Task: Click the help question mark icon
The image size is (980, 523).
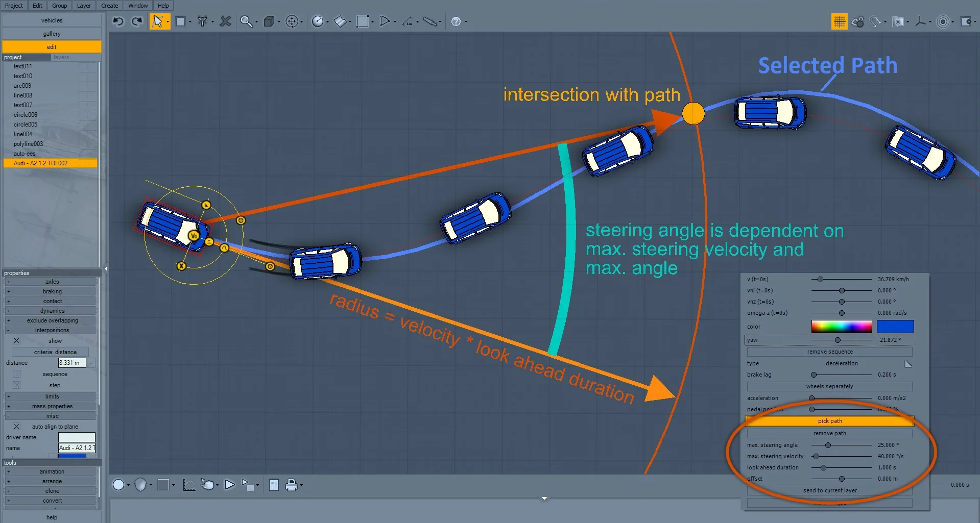Action: (456, 21)
